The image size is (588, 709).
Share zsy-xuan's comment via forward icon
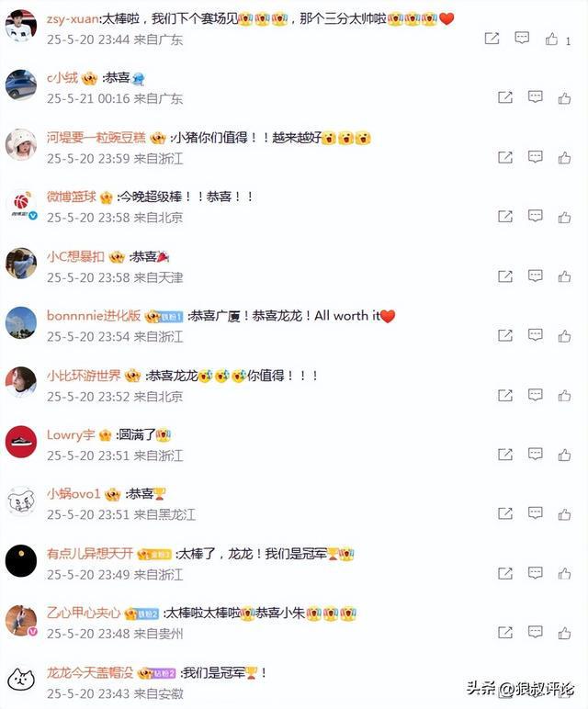click(492, 39)
